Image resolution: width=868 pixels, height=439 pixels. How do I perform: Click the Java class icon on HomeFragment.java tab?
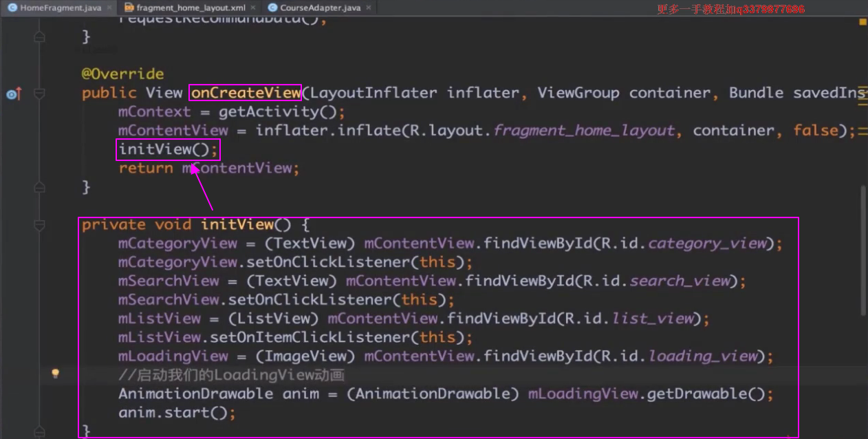12,8
